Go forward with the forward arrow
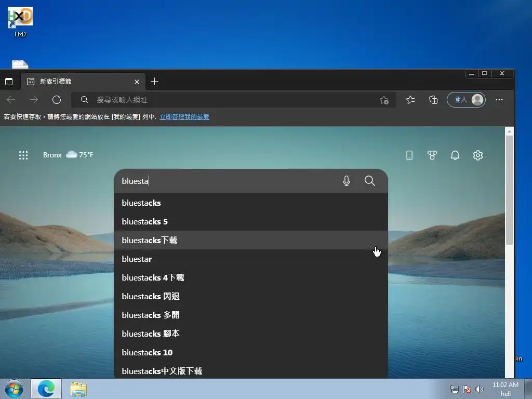This screenshot has height=399, width=532. 34,100
